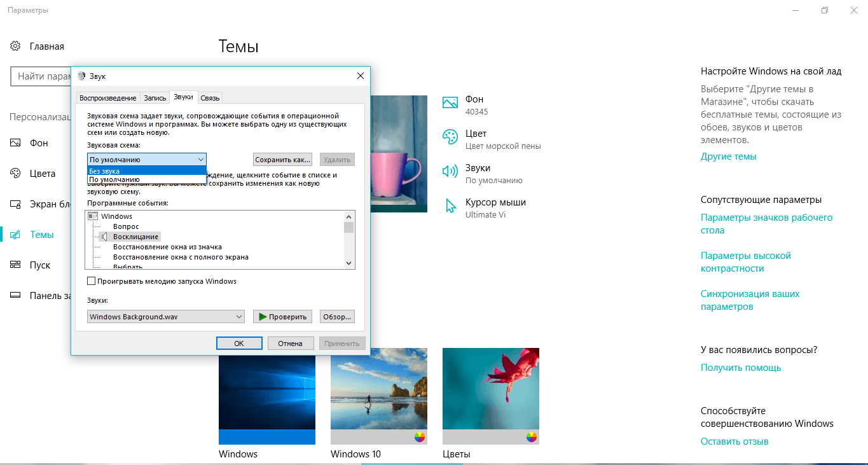Viewport: 868px width, 465px height.
Task: Close the Звук dialog
Action: [360, 76]
